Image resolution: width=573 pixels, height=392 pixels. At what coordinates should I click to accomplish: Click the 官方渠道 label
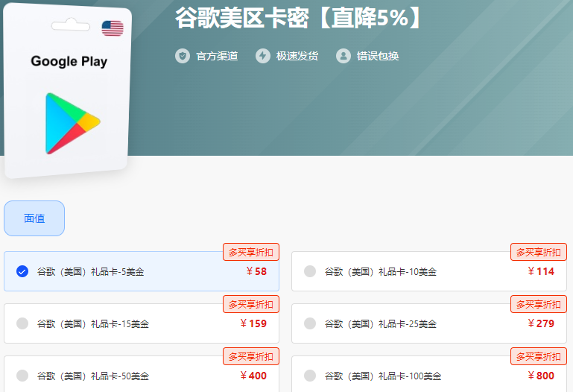point(217,56)
